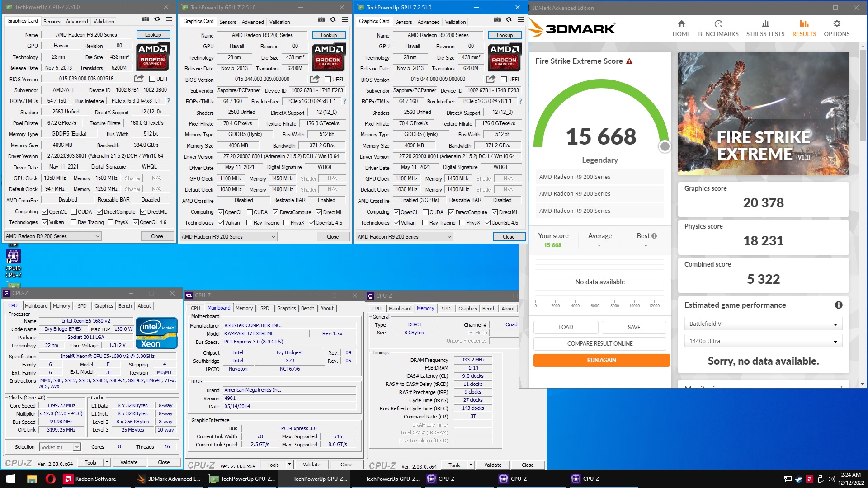Screen dimensions: 868x488
Task: Click the Fire Strike Extreme thumbnail image
Action: pos(763,113)
